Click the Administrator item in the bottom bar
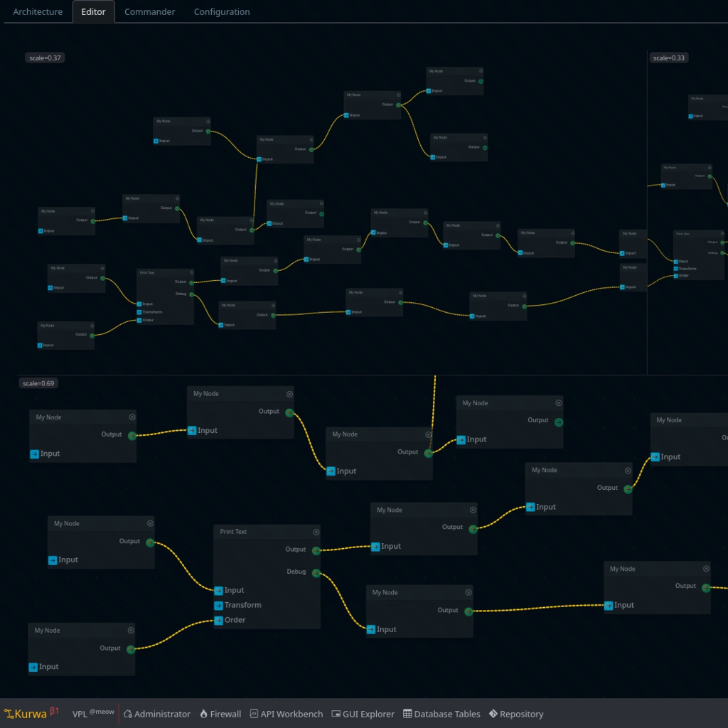Screen dimensions: 728x728 pos(156,714)
